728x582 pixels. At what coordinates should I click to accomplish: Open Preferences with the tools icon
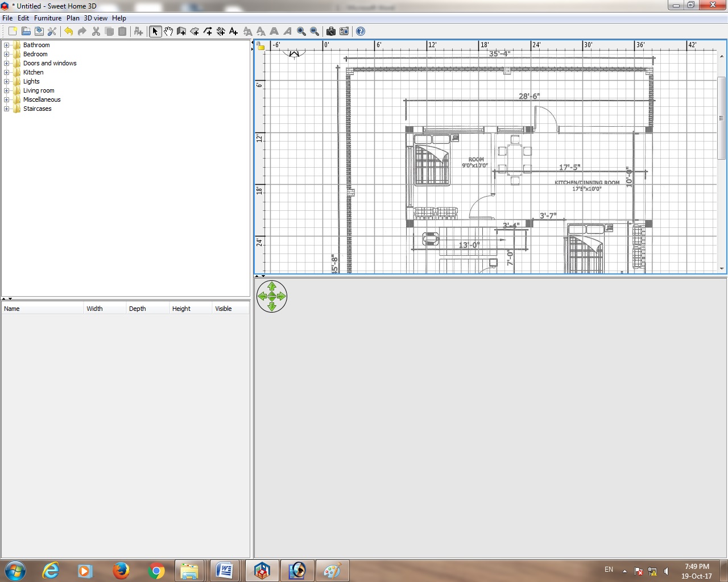52,31
